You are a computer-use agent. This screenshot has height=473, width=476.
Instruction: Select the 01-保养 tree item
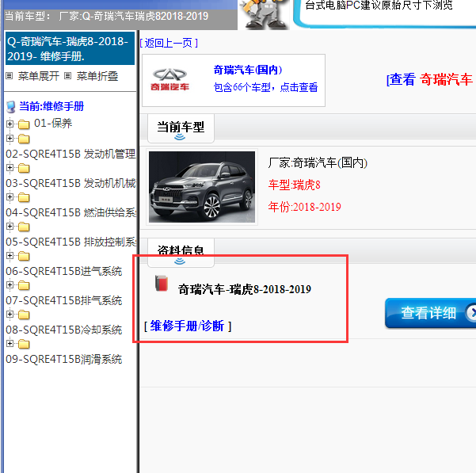[53, 124]
